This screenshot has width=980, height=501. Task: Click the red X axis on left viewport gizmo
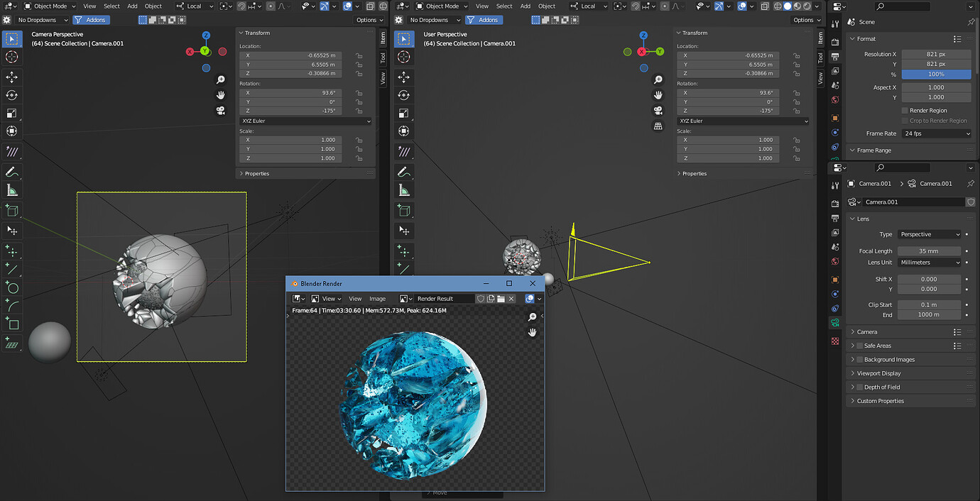[190, 52]
